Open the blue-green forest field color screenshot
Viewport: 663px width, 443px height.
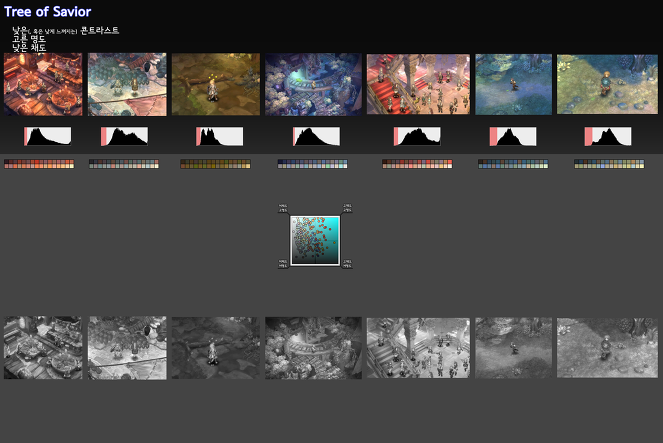(513, 84)
